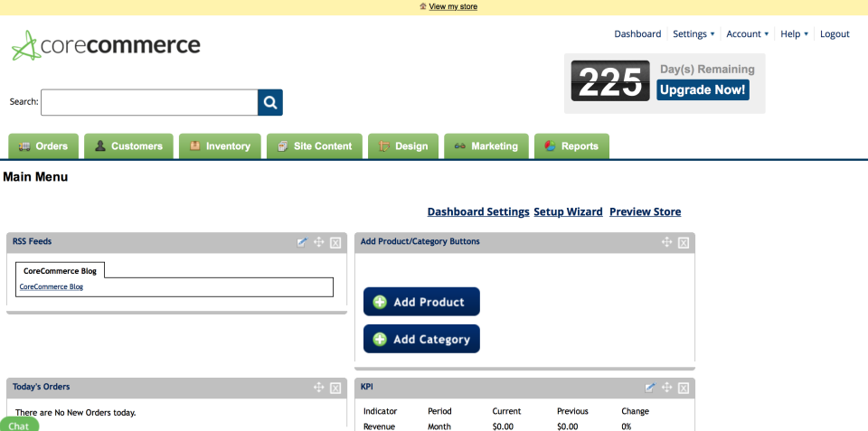
Task: Expand the Settings dropdown menu
Action: [x=693, y=34]
